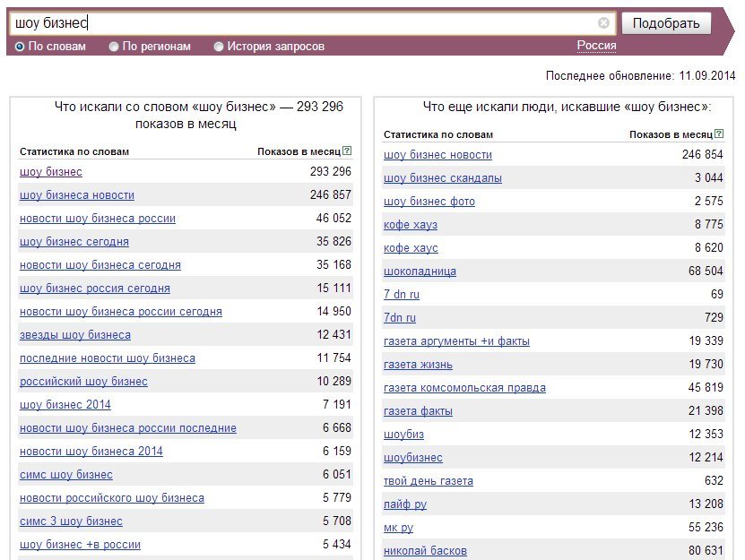Open the 7 dn ru link
The width and height of the screenshot is (745, 560).
(402, 294)
